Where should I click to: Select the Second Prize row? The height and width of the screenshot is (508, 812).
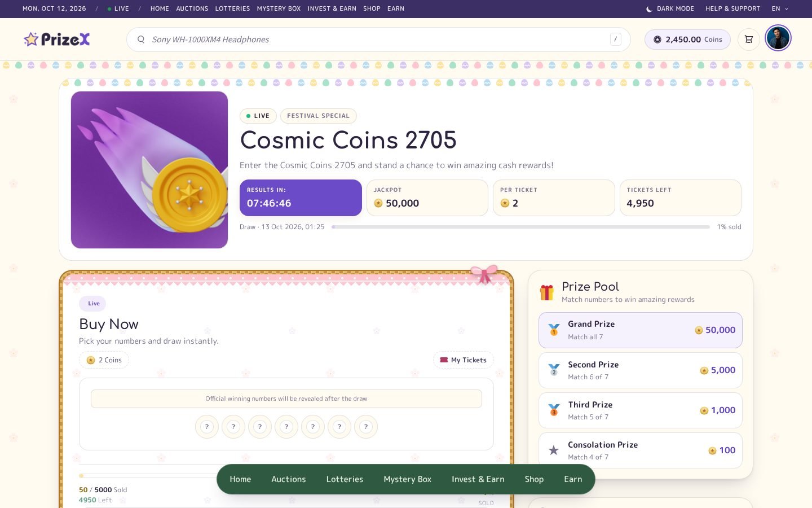pyautogui.click(x=641, y=370)
